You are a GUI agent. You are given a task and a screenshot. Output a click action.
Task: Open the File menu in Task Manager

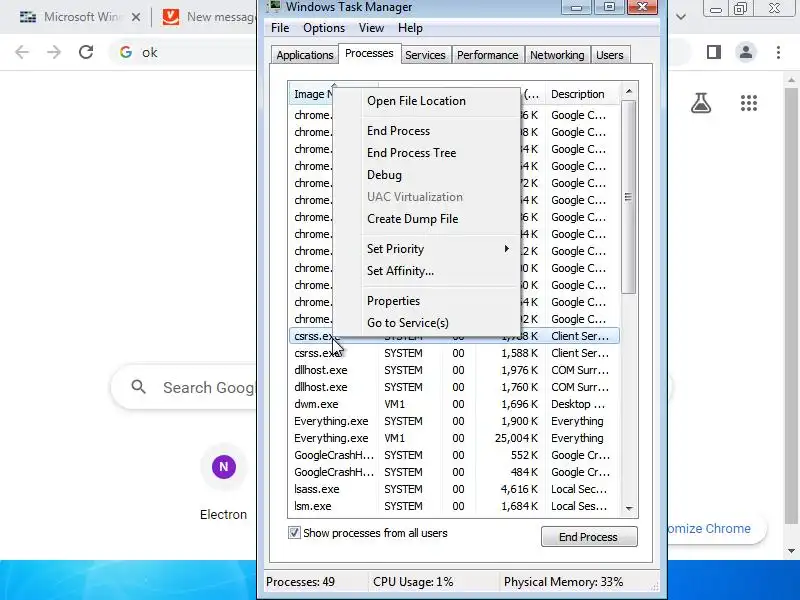(280, 28)
